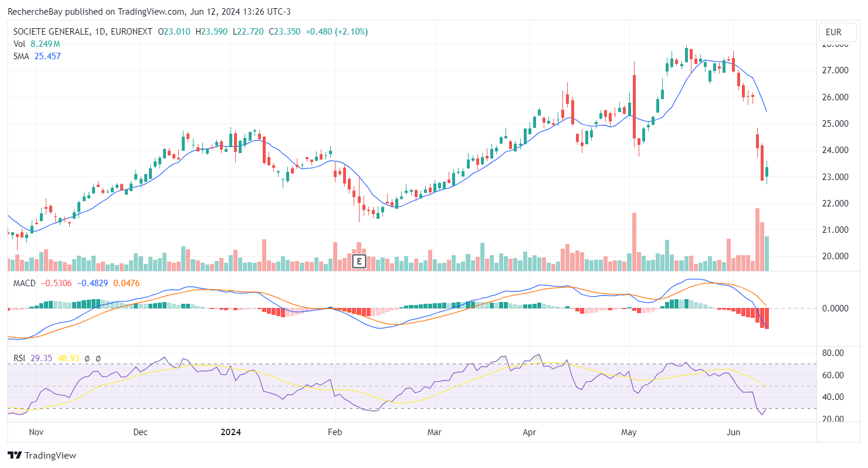Click 21.000 on the price axis
The height and width of the screenshot is (468, 868).
(835, 230)
